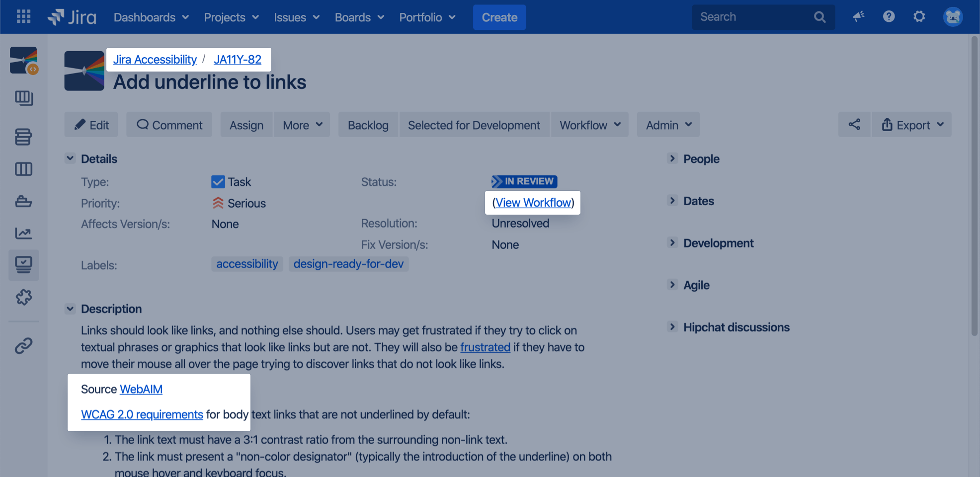Open the Jira Accessibility breadcrumb link
Image resolution: width=980 pixels, height=477 pixels.
155,59
